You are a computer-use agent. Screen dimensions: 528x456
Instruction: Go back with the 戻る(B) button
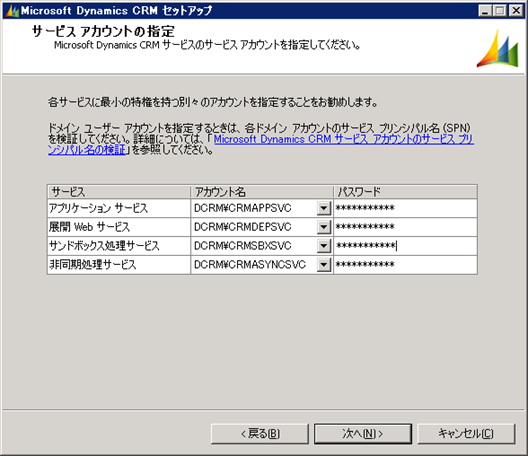click(260, 434)
